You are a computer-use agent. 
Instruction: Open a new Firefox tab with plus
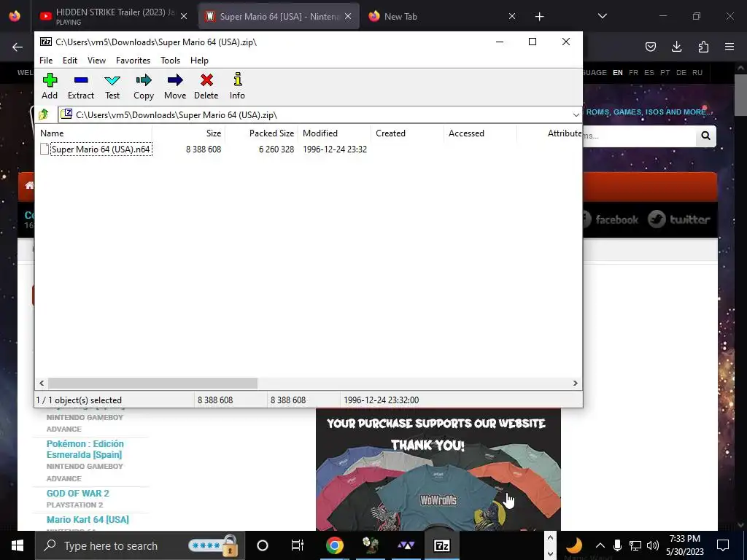(x=539, y=17)
